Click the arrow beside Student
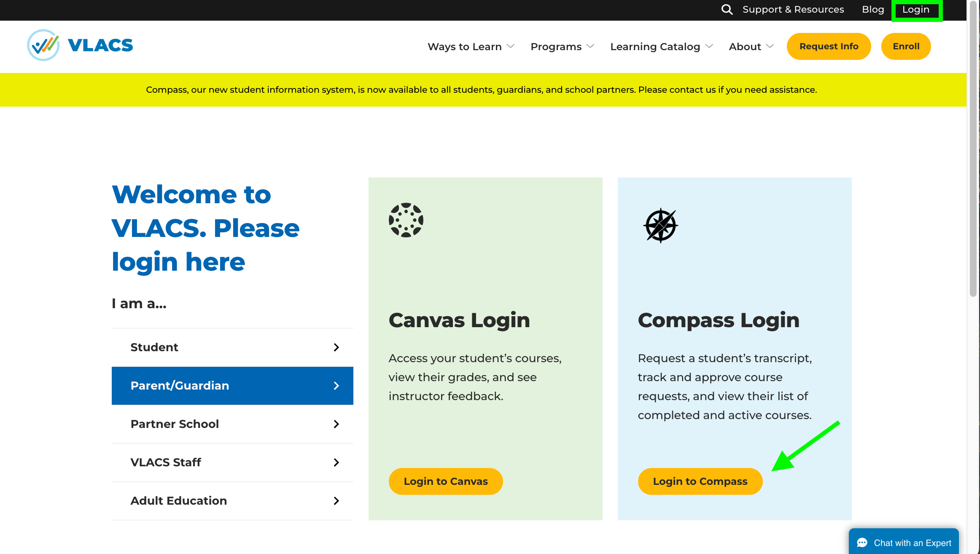980x554 pixels. (x=336, y=347)
